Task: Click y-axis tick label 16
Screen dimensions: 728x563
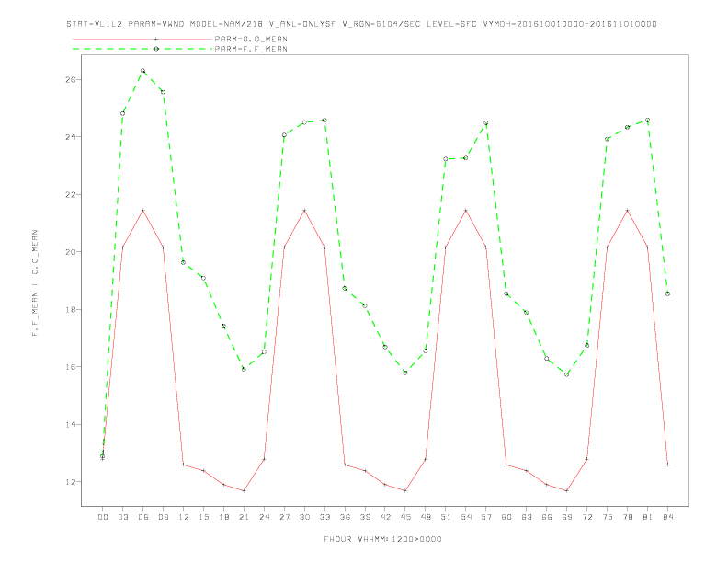Action: pos(70,367)
